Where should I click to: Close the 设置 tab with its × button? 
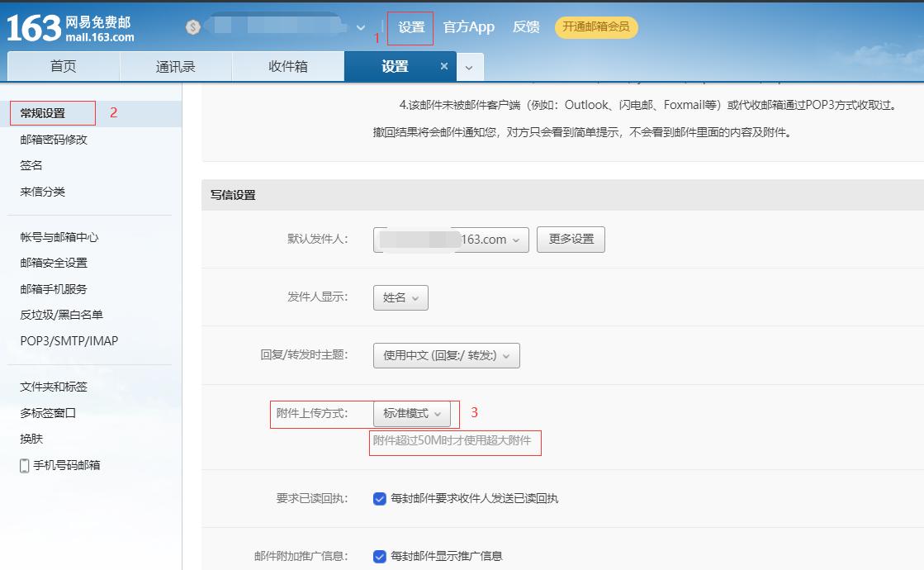coord(443,66)
